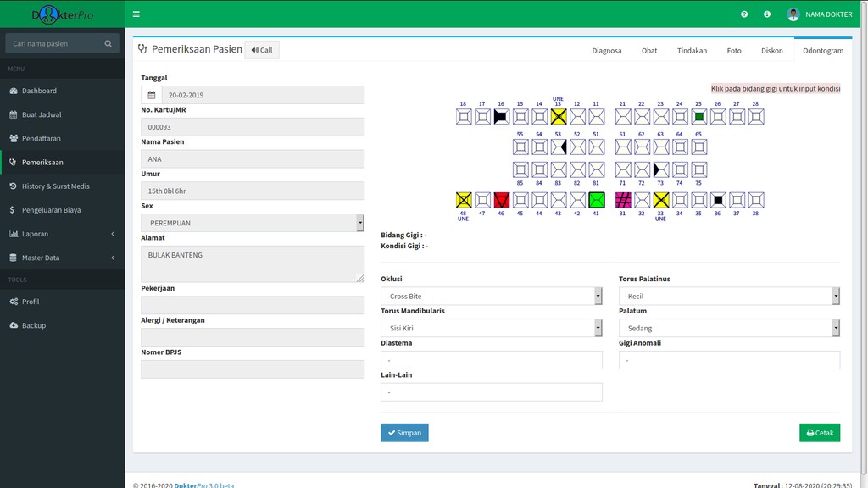The height and width of the screenshot is (488, 868).
Task: Select primary tooth 65
Action: [698, 147]
